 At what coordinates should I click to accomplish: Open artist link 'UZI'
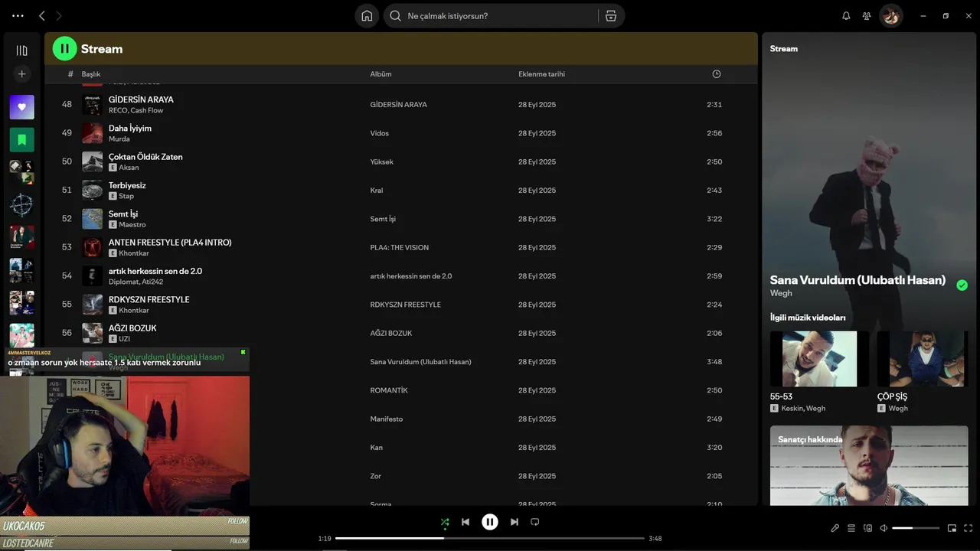124,338
